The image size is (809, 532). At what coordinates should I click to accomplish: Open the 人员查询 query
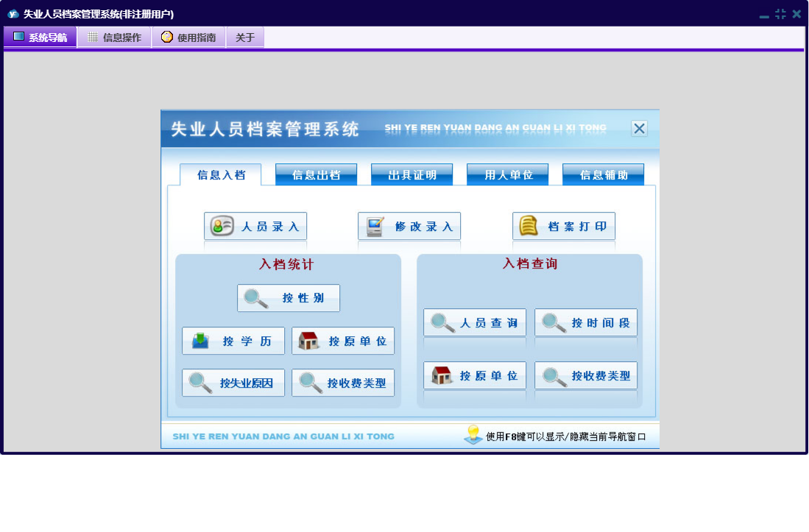(x=475, y=323)
